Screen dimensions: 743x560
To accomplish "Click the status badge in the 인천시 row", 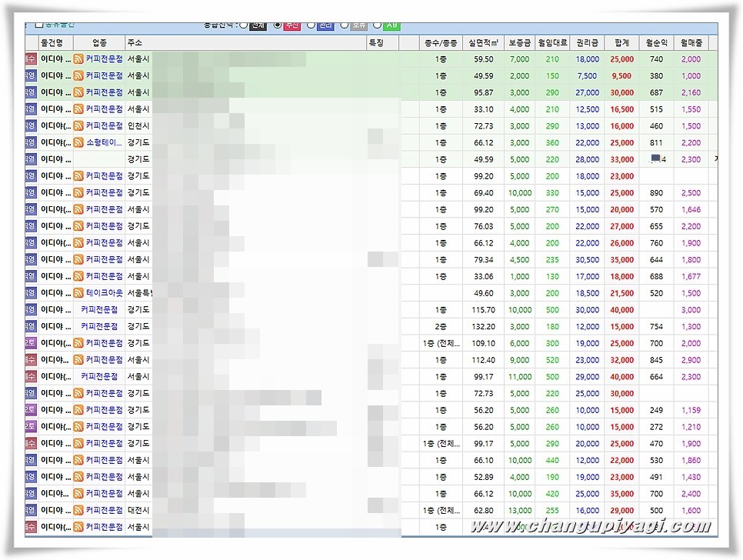I will 31,125.
